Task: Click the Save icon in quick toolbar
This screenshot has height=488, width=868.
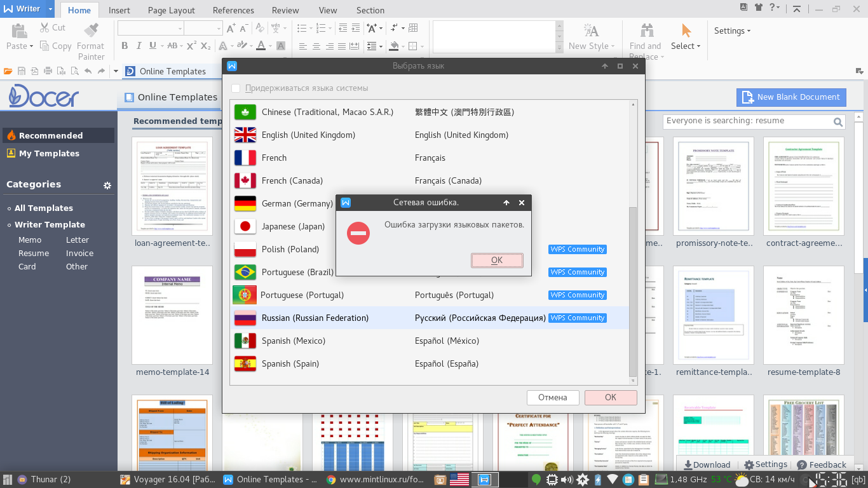Action: pos(22,71)
